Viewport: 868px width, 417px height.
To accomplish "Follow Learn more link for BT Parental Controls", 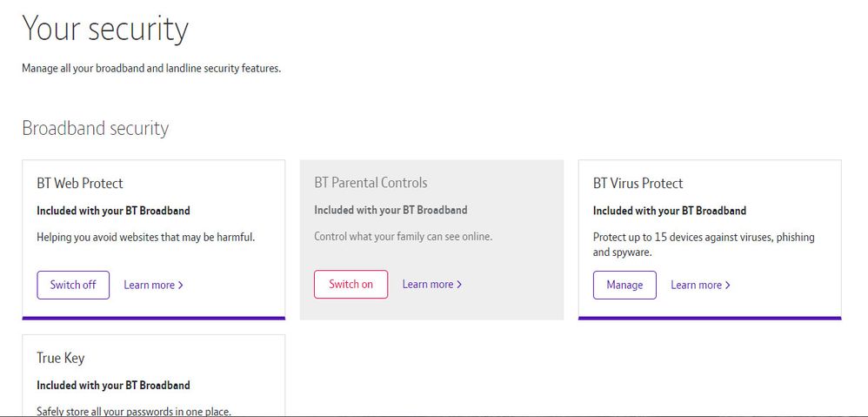I will (x=427, y=285).
